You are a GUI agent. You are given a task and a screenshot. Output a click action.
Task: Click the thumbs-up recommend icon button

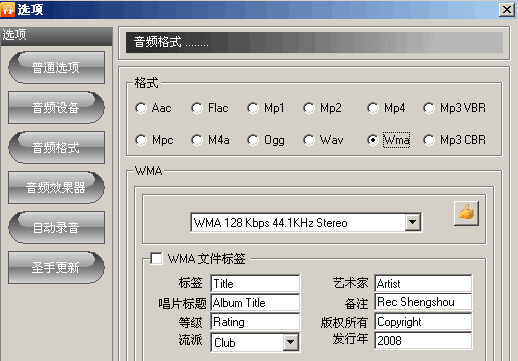(466, 213)
